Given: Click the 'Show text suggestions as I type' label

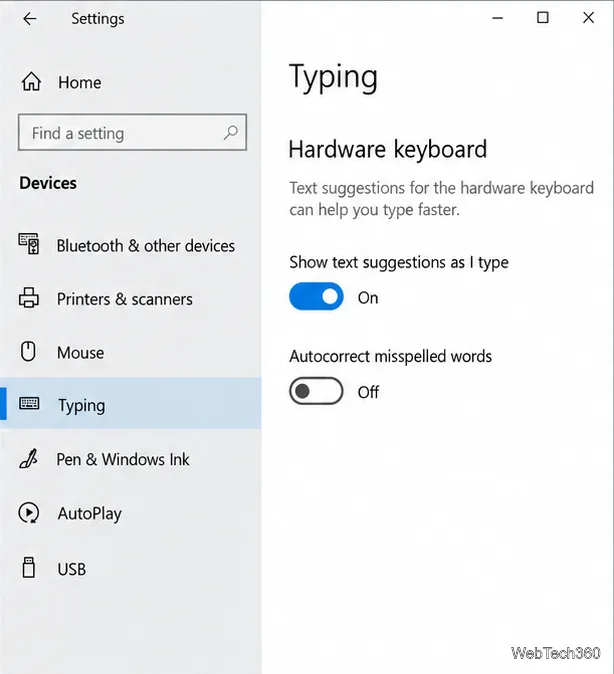Looking at the screenshot, I should pos(399,262).
